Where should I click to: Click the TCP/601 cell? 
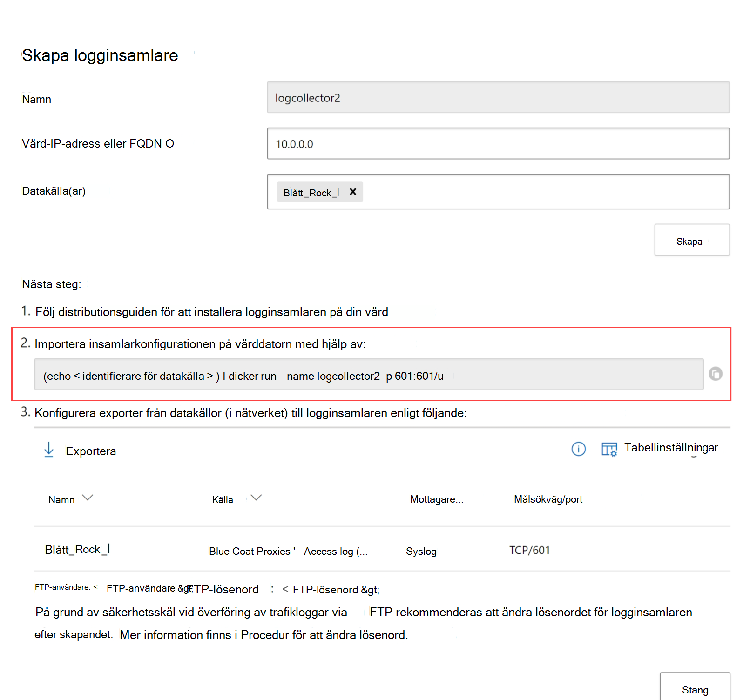click(x=529, y=550)
